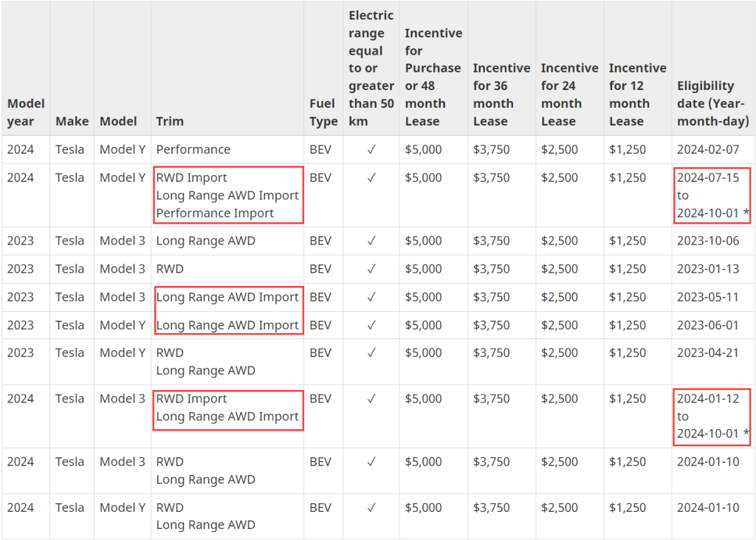The image size is (756, 540).
Task: Click the checkmark in the Performance trim row
Action: (371, 149)
